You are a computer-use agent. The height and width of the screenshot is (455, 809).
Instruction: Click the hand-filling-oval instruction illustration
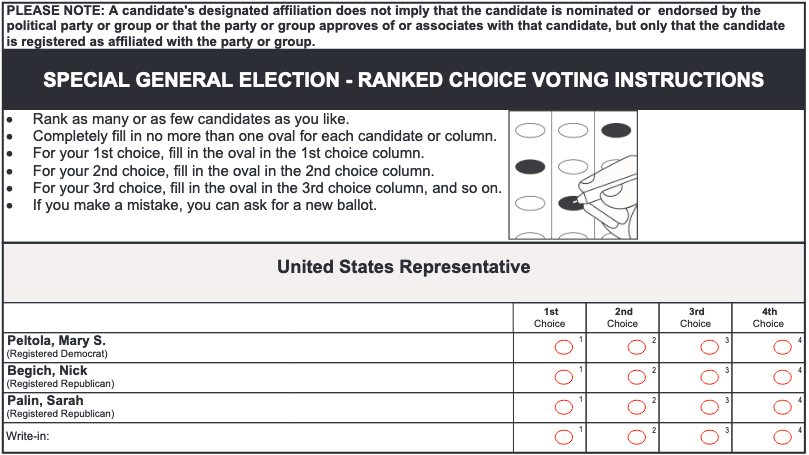click(x=573, y=175)
